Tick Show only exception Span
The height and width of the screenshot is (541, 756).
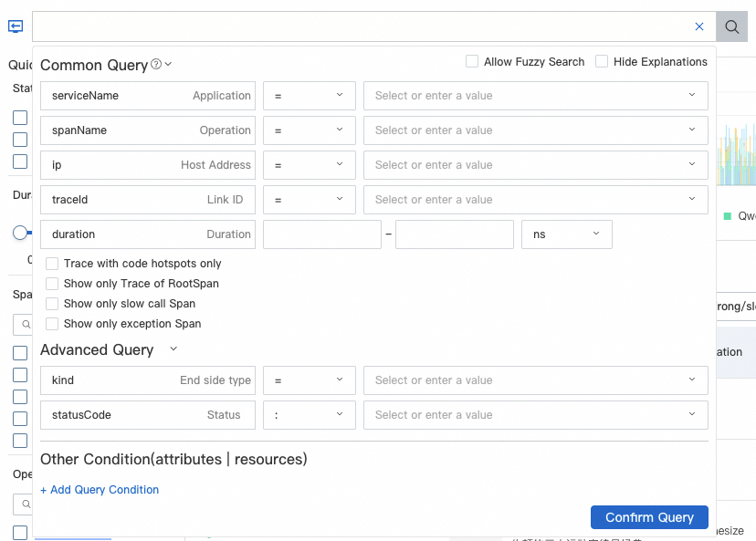pyautogui.click(x=52, y=324)
